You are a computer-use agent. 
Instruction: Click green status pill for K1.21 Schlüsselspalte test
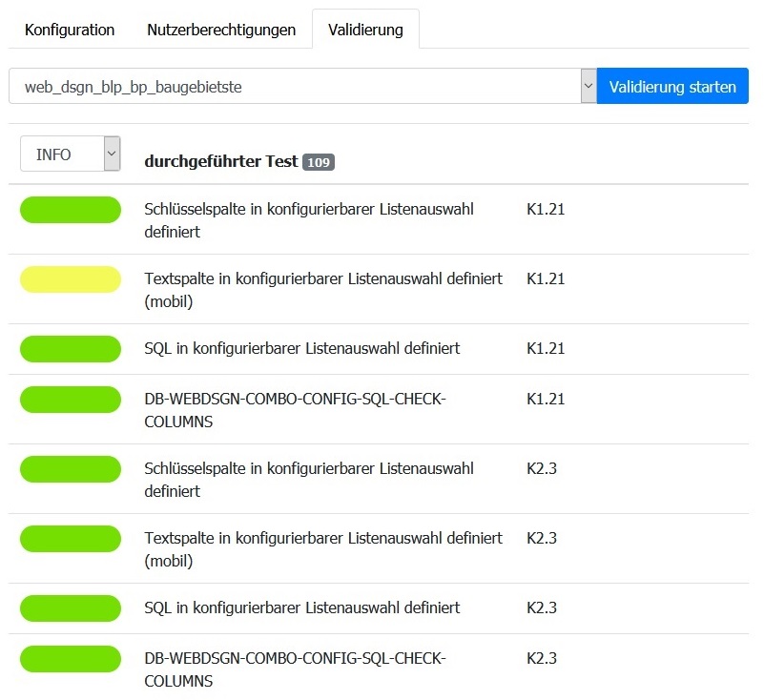pos(71,210)
